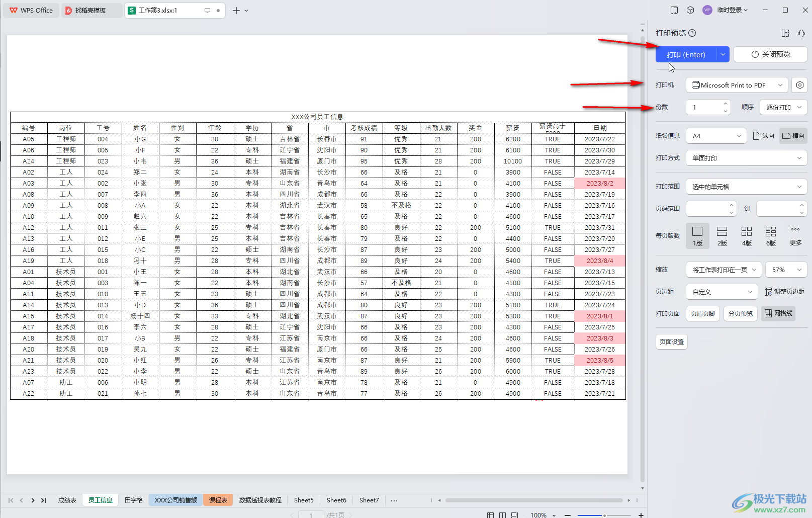The image size is (812, 518).
Task: Click the vertical scrollbar of the preview
Action: click(x=642, y=259)
